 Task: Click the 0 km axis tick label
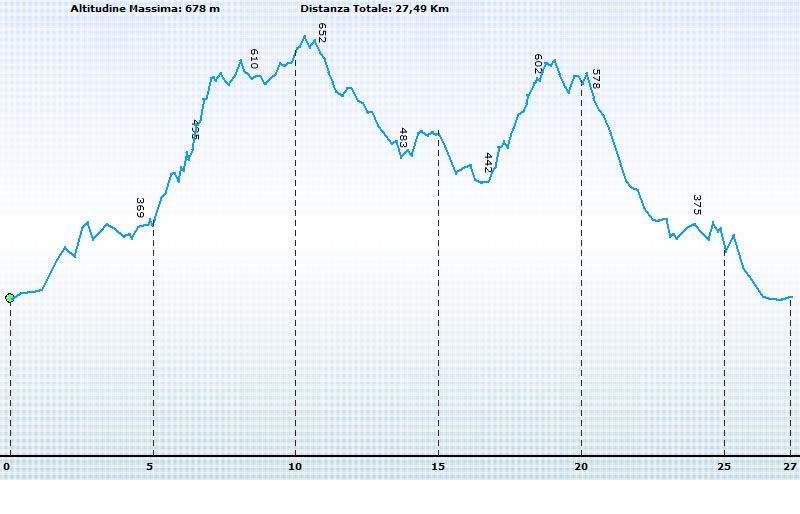[x=7, y=467]
